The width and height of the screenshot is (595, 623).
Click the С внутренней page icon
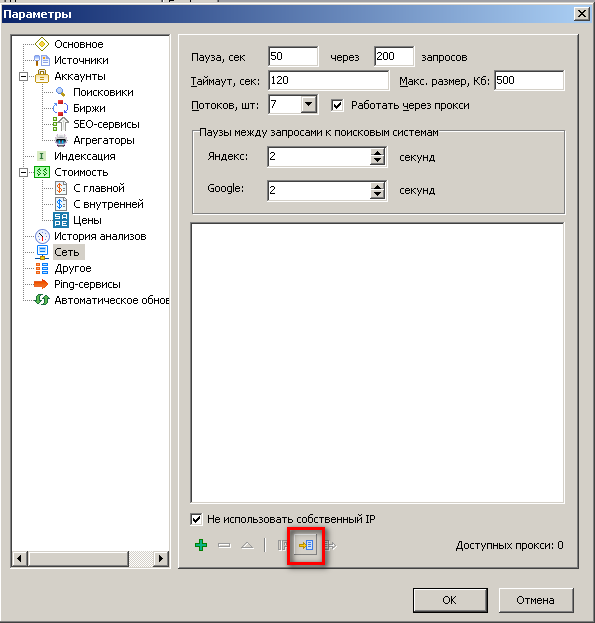click(61, 204)
